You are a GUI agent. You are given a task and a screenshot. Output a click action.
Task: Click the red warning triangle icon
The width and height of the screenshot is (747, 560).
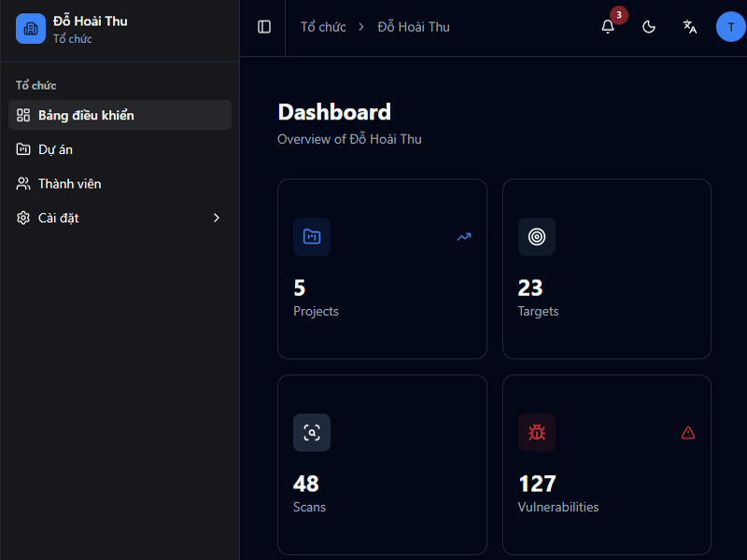coord(688,433)
